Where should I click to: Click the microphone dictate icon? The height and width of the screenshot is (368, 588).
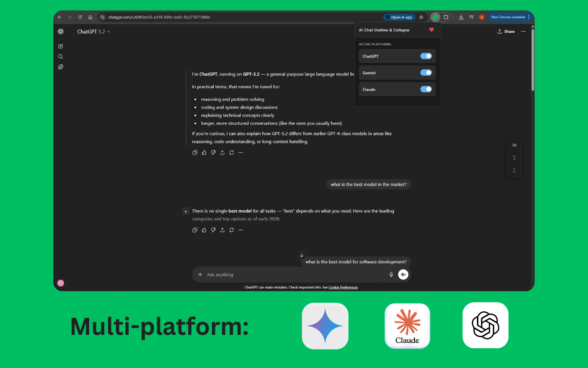click(391, 275)
